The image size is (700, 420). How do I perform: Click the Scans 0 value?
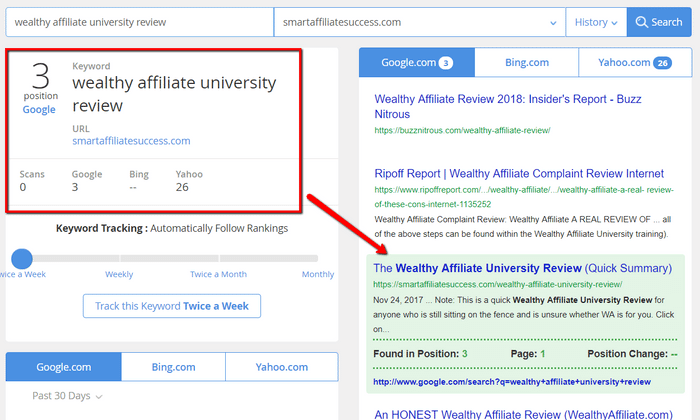[x=23, y=187]
